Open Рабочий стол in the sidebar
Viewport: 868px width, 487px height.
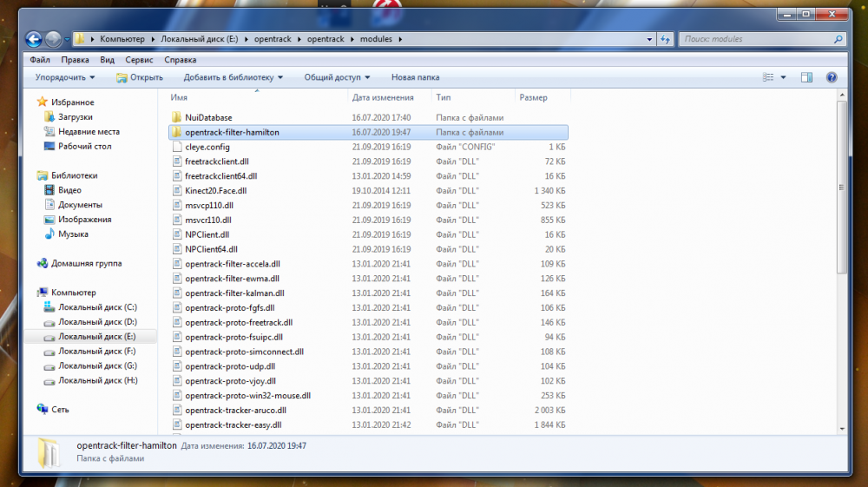(85, 146)
